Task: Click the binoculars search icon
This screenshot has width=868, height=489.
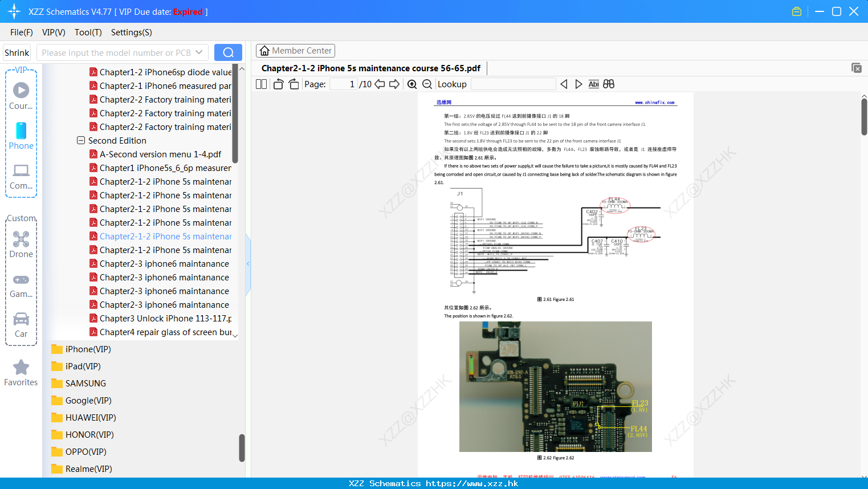Action: point(609,84)
